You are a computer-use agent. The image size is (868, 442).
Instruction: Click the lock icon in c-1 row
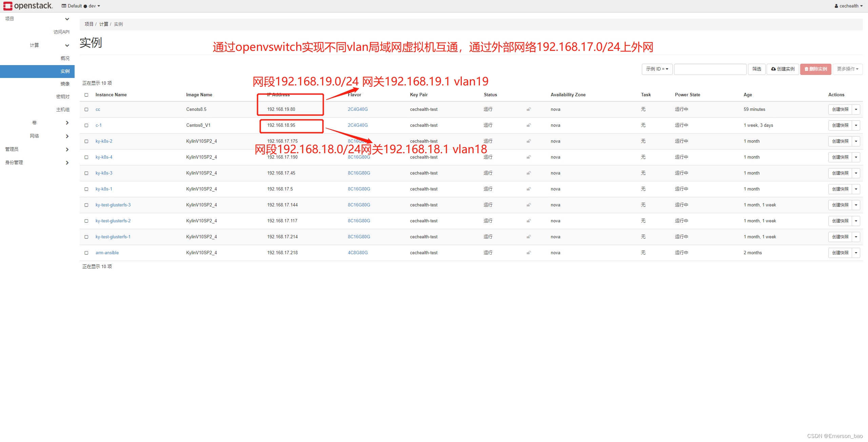click(529, 125)
